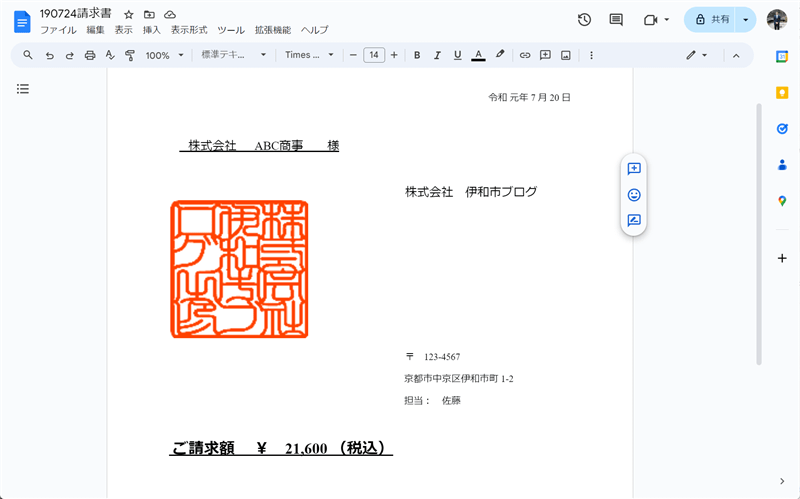Screen dimensions: 800x499
Task: Open the ヘルプ menu
Action: pos(315,30)
